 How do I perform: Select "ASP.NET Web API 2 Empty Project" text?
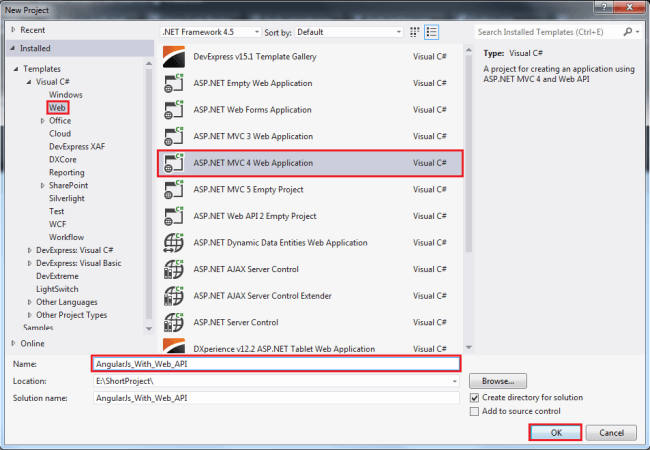pos(255,216)
